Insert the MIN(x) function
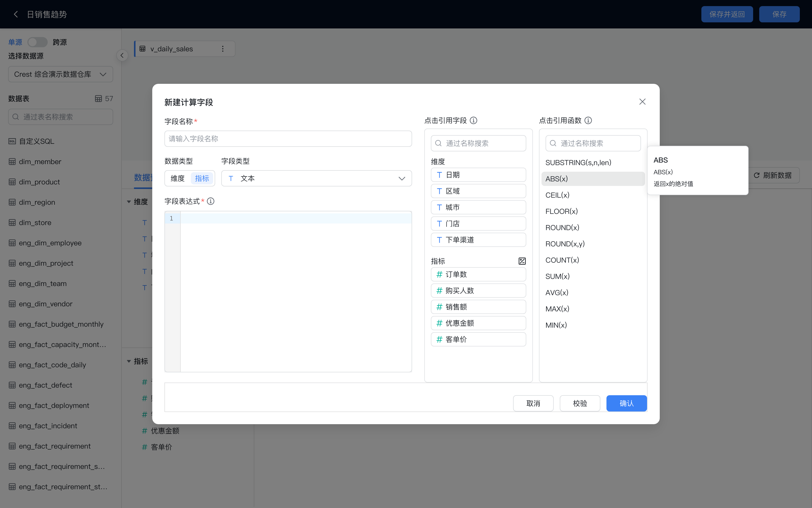 tap(593, 325)
